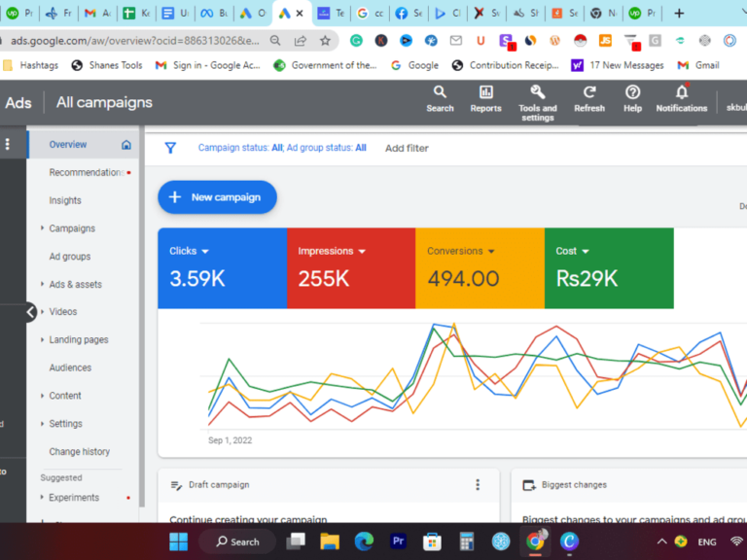Expand the Videos section in sidebar

42,312
